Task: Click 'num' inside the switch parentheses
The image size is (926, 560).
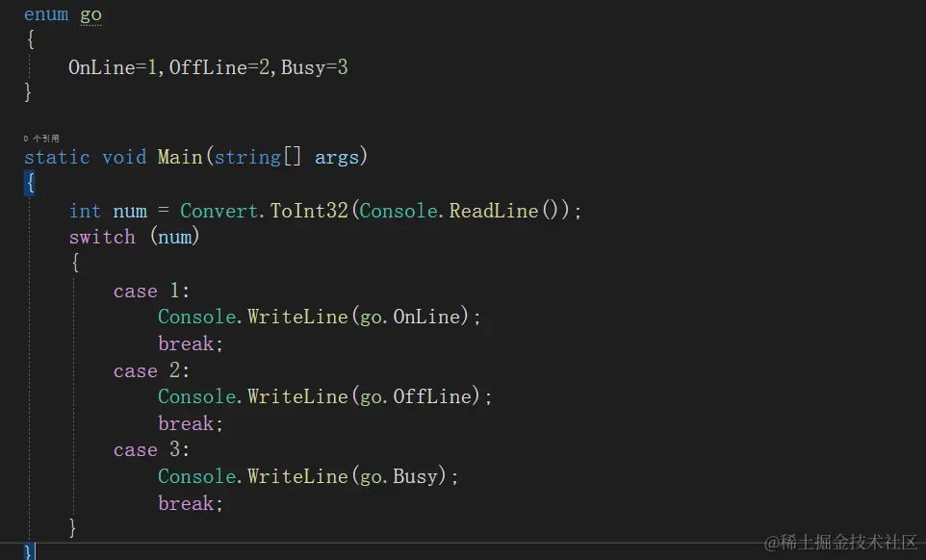Action: pyautogui.click(x=175, y=238)
